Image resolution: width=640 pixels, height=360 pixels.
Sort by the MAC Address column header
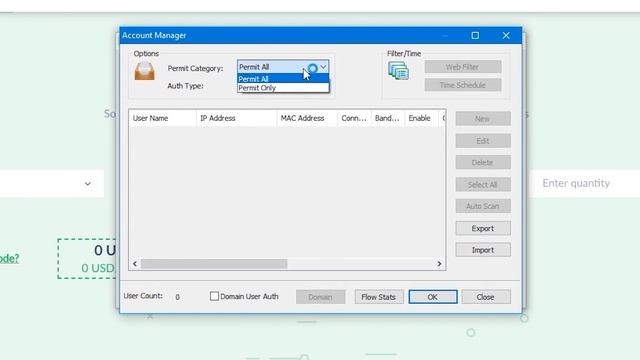pyautogui.click(x=307, y=118)
